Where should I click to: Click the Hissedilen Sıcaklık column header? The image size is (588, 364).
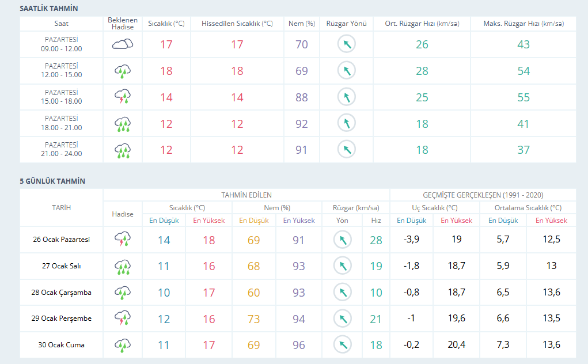click(x=237, y=24)
